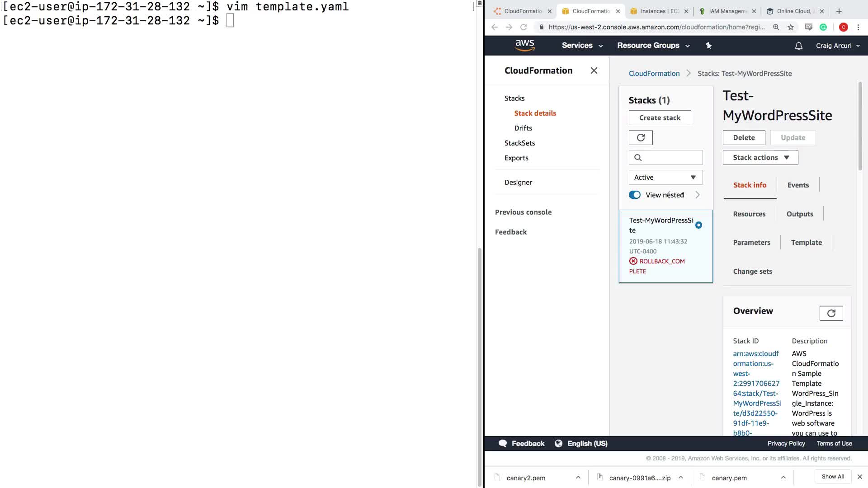Bookmark this page with star icon
The width and height of the screenshot is (868, 488).
click(791, 27)
